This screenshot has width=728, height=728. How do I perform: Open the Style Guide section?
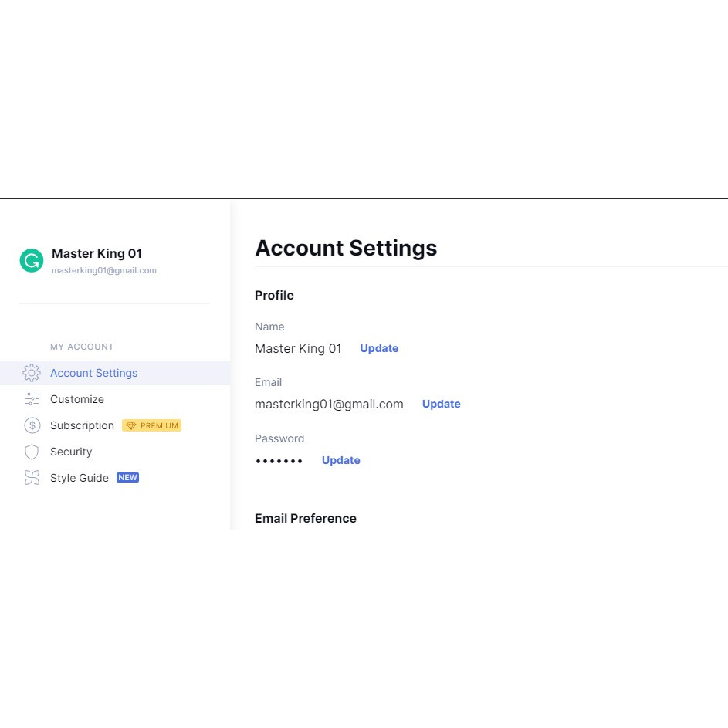tap(80, 478)
